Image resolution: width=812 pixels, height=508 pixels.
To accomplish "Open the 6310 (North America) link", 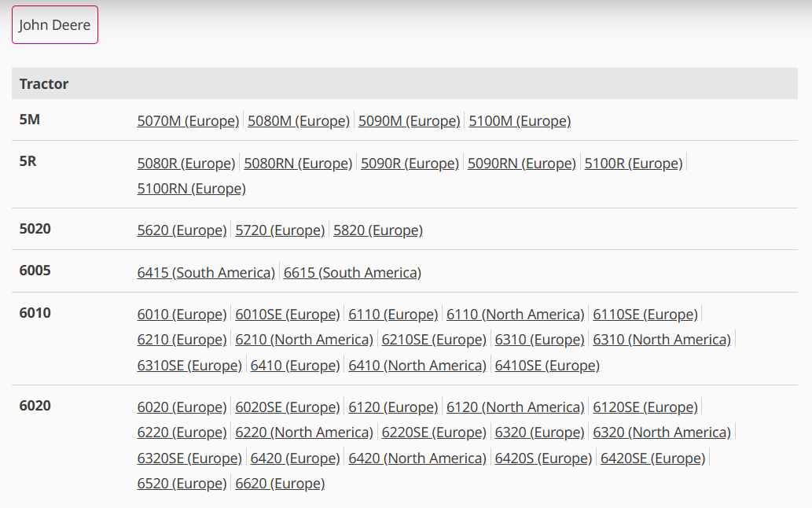I will point(662,340).
